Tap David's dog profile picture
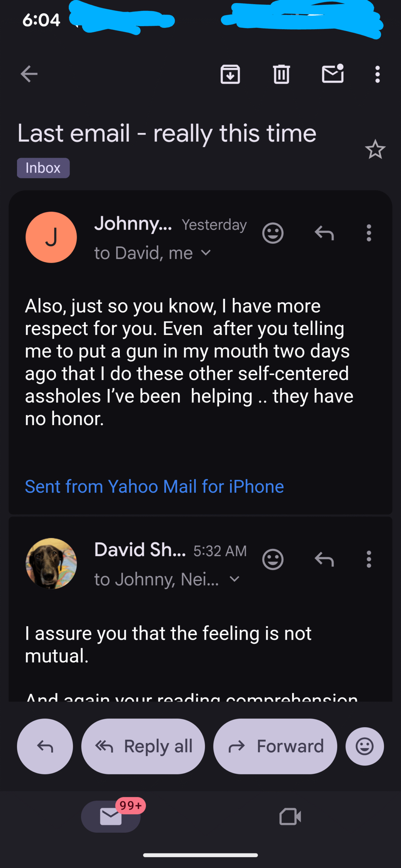 (x=51, y=564)
